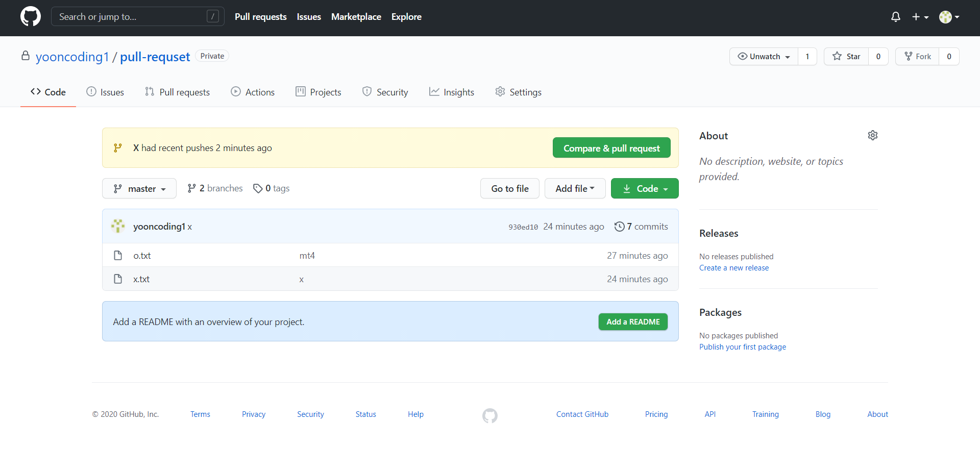Click the footer GitHub logo

point(490,416)
